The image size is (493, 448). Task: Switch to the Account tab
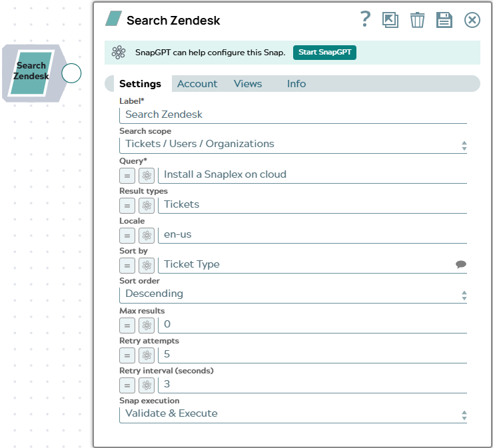tap(197, 84)
